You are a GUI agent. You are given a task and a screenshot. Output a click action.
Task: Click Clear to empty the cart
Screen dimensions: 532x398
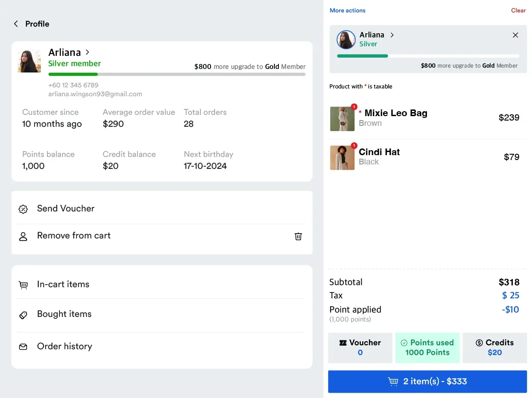click(518, 10)
